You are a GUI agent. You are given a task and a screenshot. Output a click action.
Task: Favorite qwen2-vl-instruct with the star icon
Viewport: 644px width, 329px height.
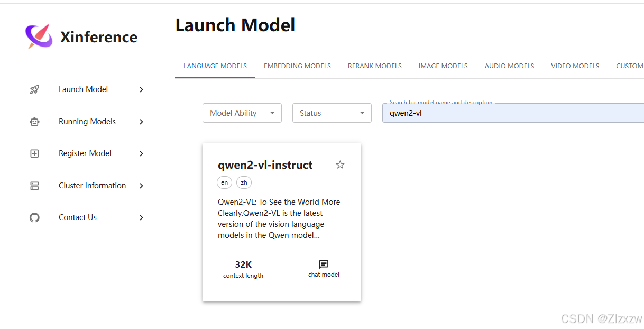click(x=340, y=164)
